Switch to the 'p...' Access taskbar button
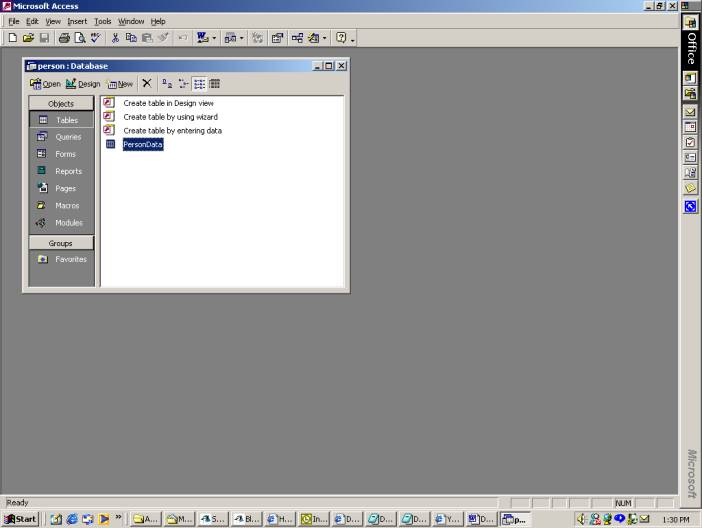 pyautogui.click(x=514, y=519)
